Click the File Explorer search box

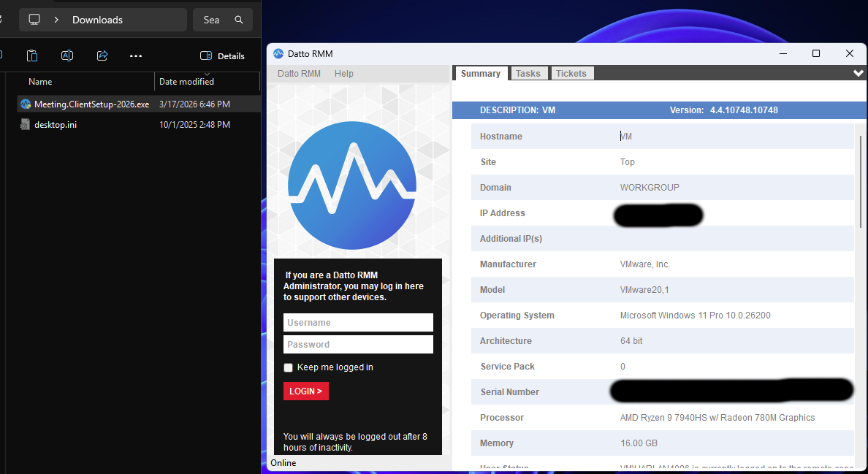pos(223,20)
